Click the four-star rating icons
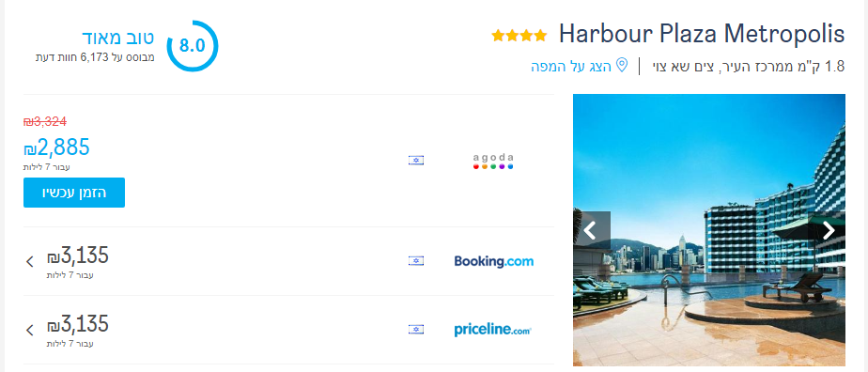This screenshot has width=868, height=372. click(x=519, y=36)
